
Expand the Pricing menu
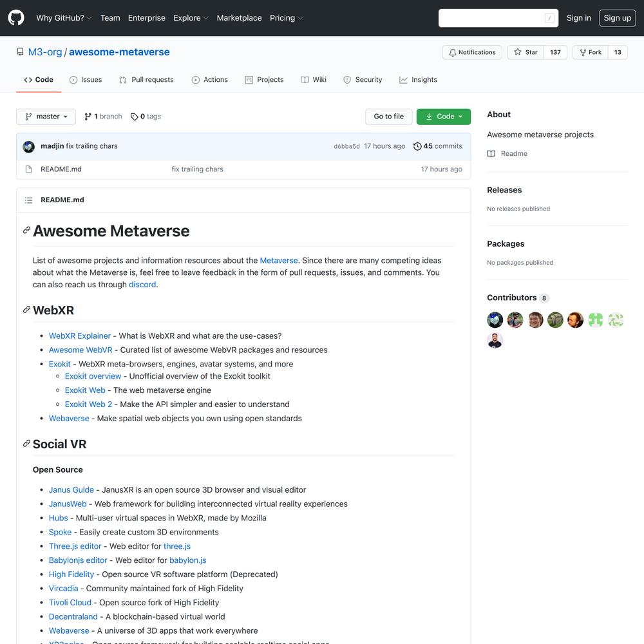(x=287, y=18)
